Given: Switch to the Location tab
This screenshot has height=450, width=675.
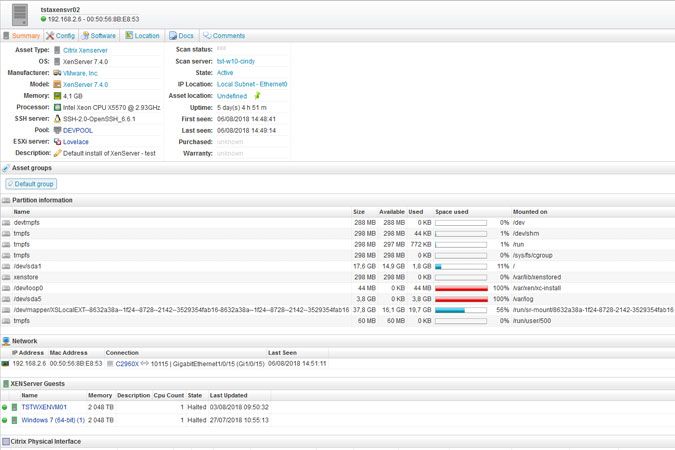Looking at the screenshot, I should click(x=142, y=36).
